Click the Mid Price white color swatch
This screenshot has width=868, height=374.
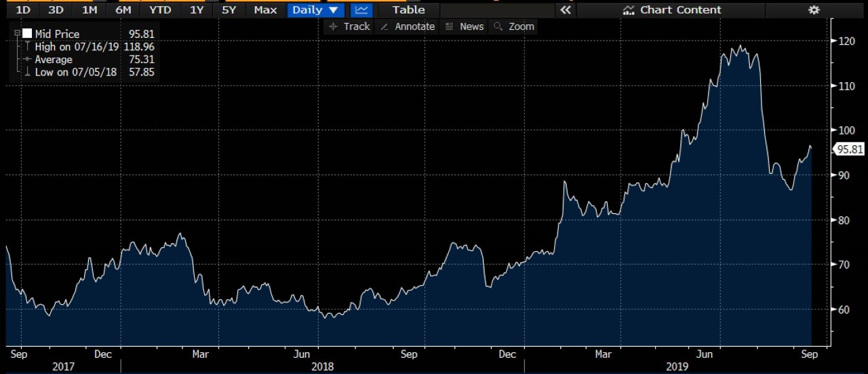pos(27,33)
